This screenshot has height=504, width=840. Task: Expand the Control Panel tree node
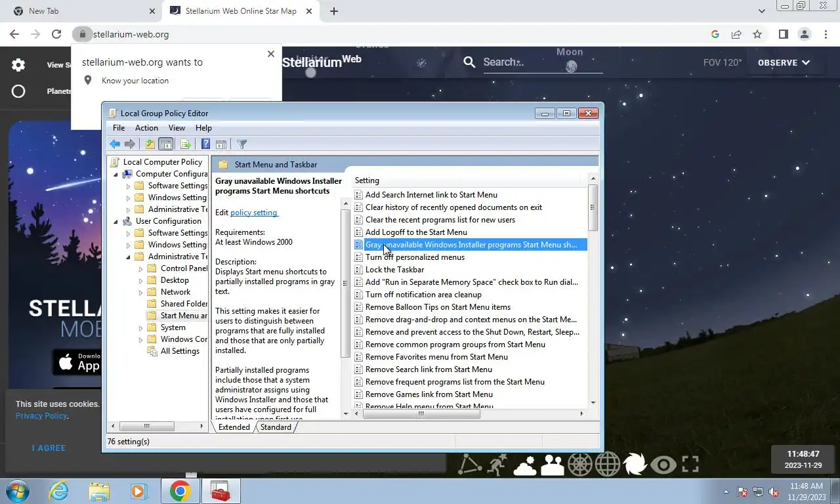point(140,268)
